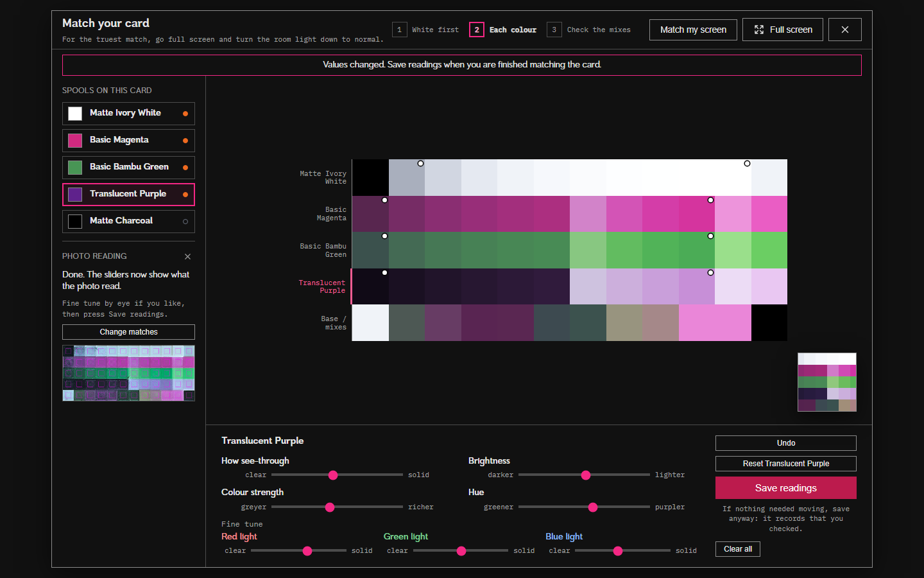Adjust the Green light slider

[x=461, y=551]
